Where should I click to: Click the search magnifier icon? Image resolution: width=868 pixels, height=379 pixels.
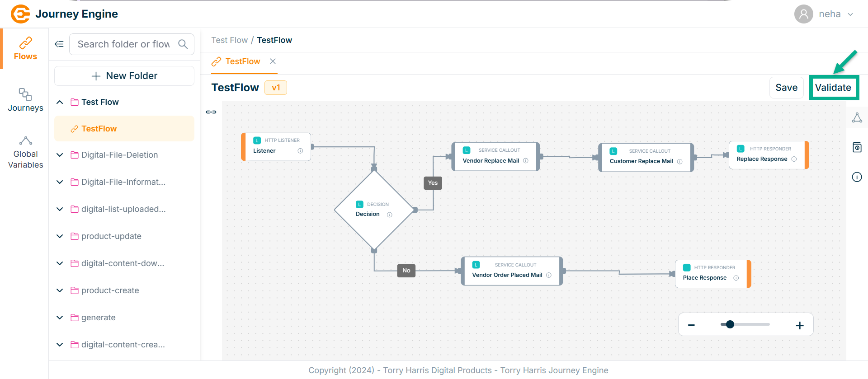(183, 44)
